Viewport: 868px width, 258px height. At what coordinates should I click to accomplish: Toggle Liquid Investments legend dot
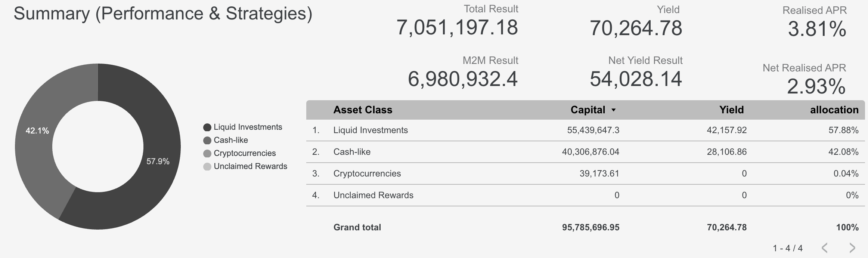(x=207, y=128)
